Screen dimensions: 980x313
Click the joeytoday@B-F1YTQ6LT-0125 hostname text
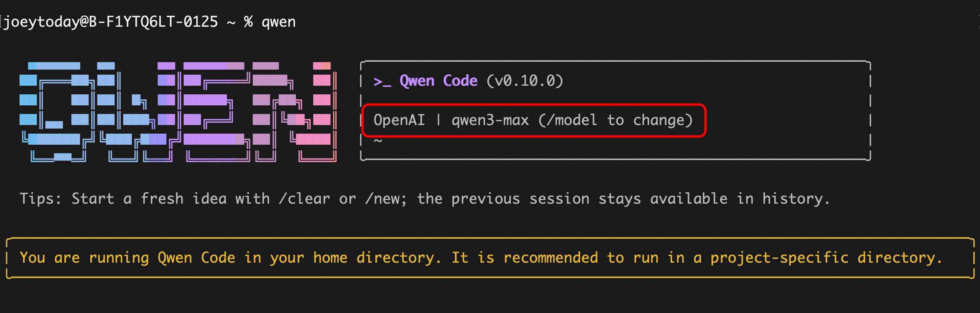111,22
